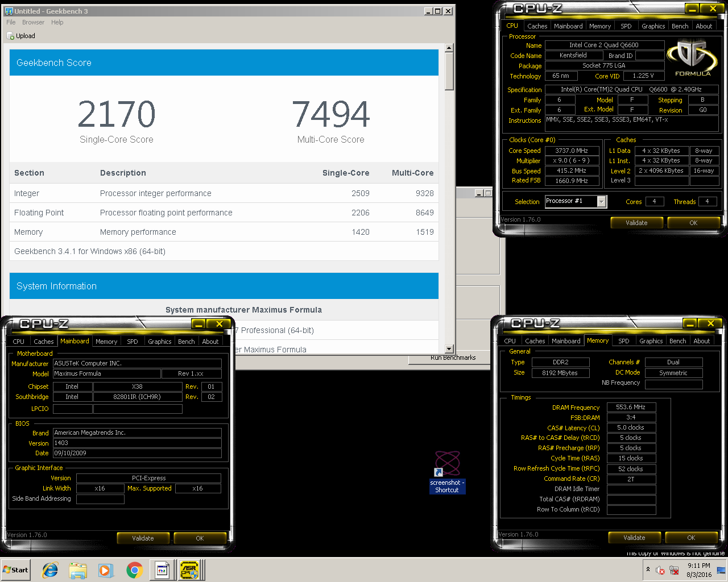Click the taskbar clock showing 9:11 PM
This screenshot has height=582, width=728.
(x=699, y=570)
